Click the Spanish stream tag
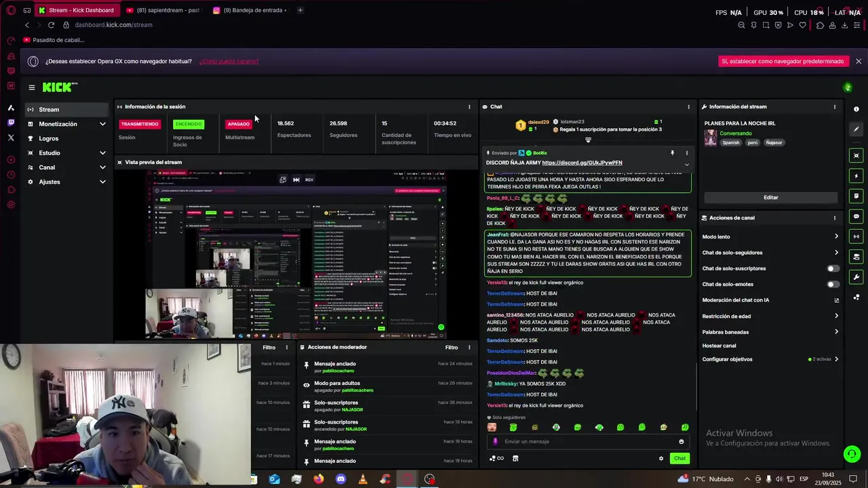The image size is (868, 488). click(x=731, y=143)
